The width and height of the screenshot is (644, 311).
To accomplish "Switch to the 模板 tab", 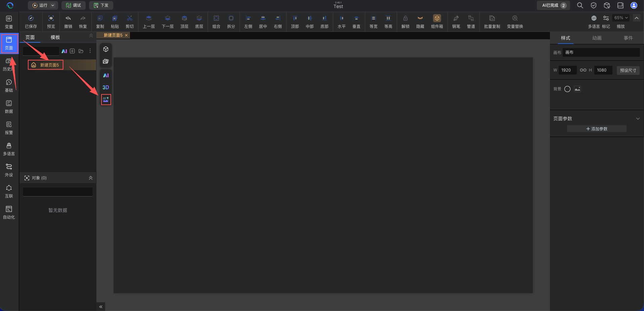I will pos(55,37).
